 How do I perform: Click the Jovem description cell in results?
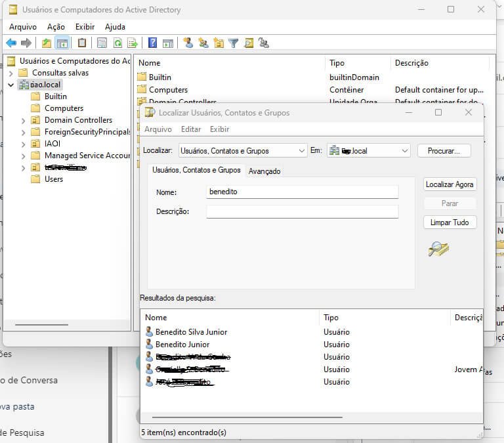pyautogui.click(x=469, y=369)
